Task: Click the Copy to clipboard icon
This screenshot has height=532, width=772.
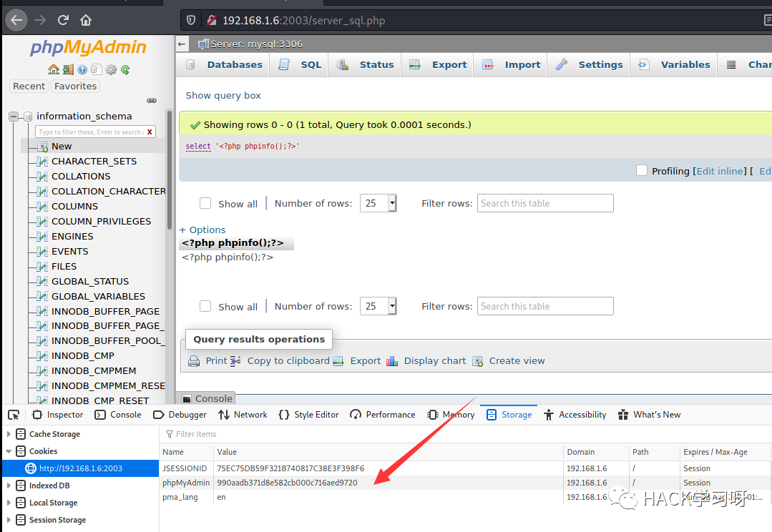Action: tap(235, 360)
